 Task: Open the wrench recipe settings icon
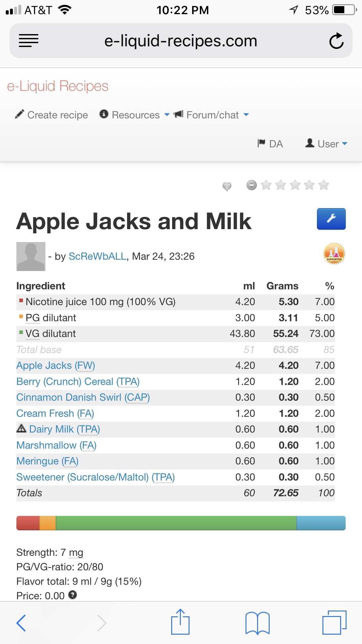tap(331, 219)
